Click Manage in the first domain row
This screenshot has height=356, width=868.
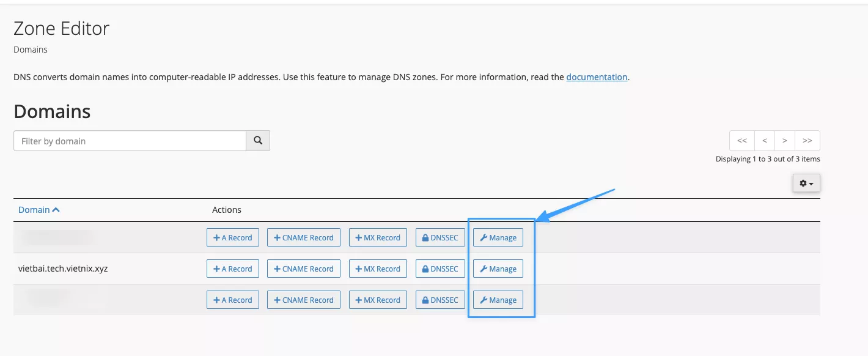(498, 237)
